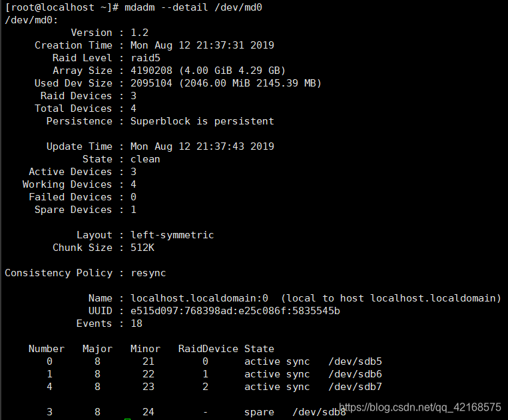This screenshot has height=420, width=508.
Task: Click the Events value '18'
Action: [136, 323]
